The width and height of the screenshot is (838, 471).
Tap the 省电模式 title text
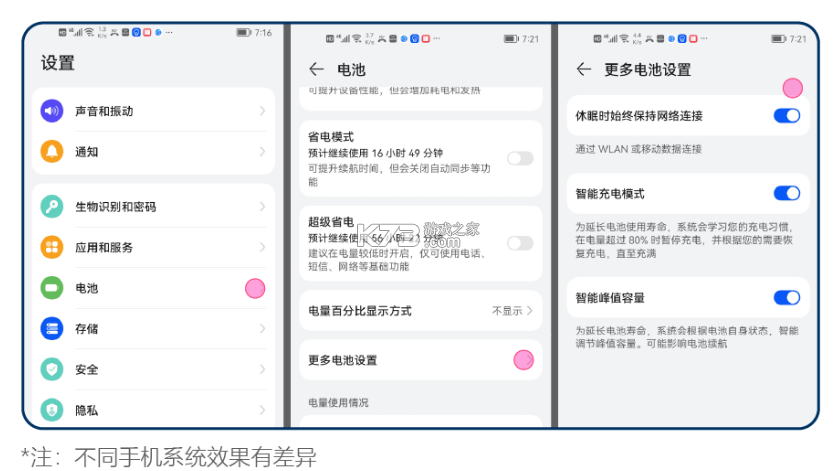(331, 137)
